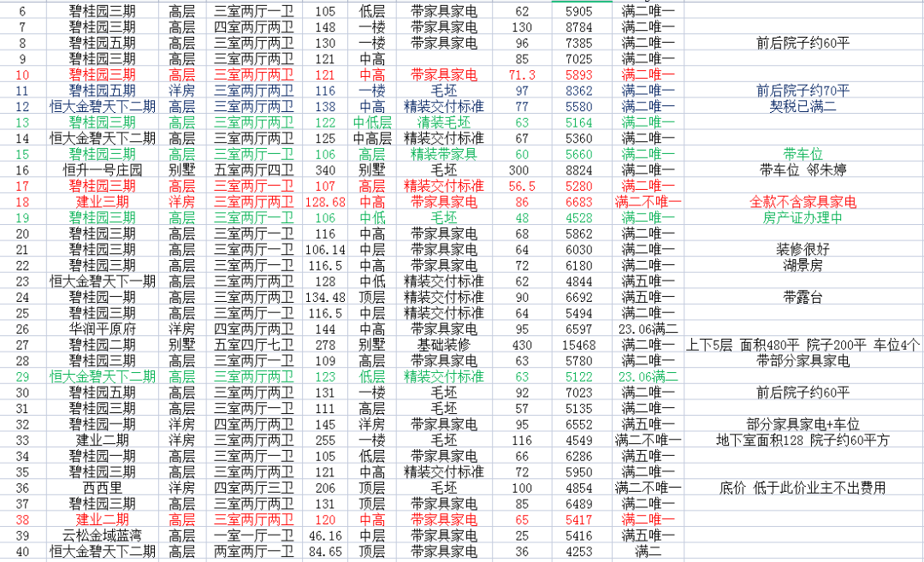Select the green cell 精装带家具

click(444, 154)
